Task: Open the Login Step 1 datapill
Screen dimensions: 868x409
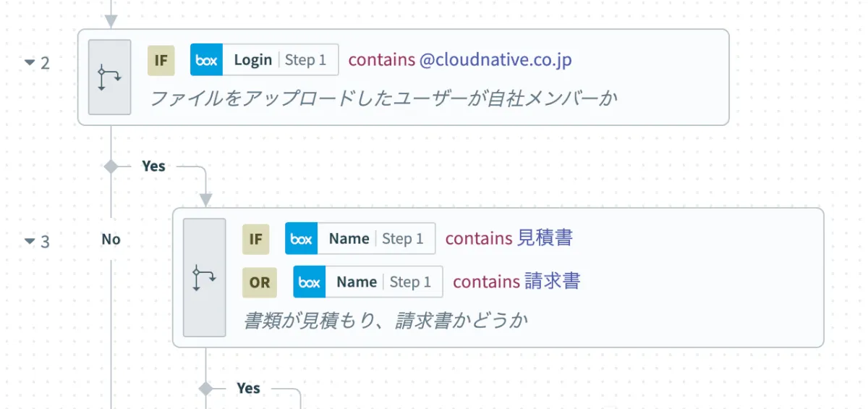Action: click(279, 60)
